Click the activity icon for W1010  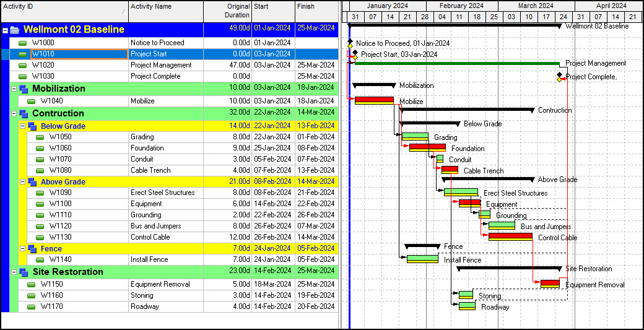point(22,54)
